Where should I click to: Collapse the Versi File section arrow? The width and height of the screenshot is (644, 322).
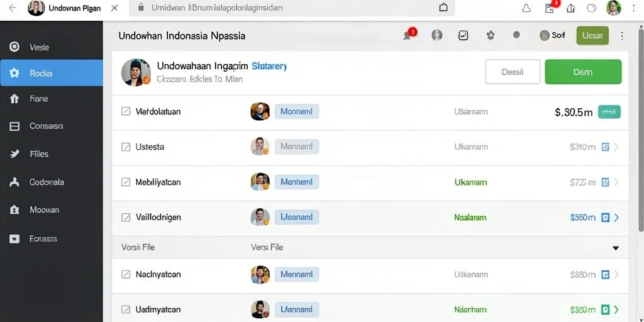pyautogui.click(x=615, y=248)
